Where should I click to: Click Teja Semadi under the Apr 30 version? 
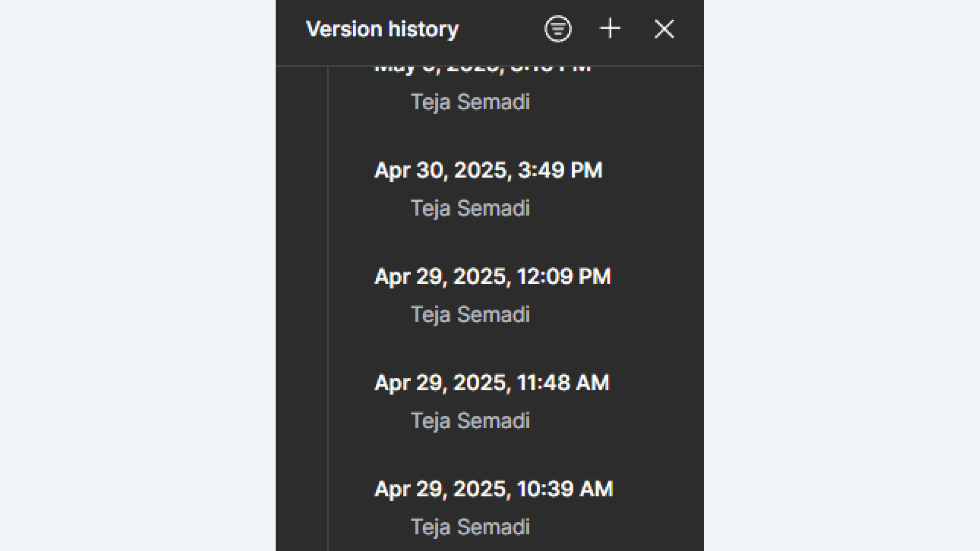tap(470, 208)
